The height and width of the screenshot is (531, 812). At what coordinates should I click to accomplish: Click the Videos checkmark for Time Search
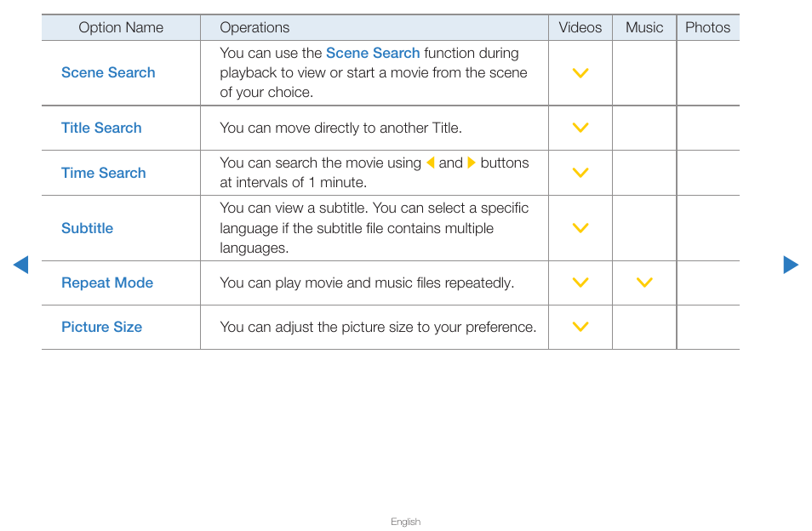pyautogui.click(x=580, y=173)
